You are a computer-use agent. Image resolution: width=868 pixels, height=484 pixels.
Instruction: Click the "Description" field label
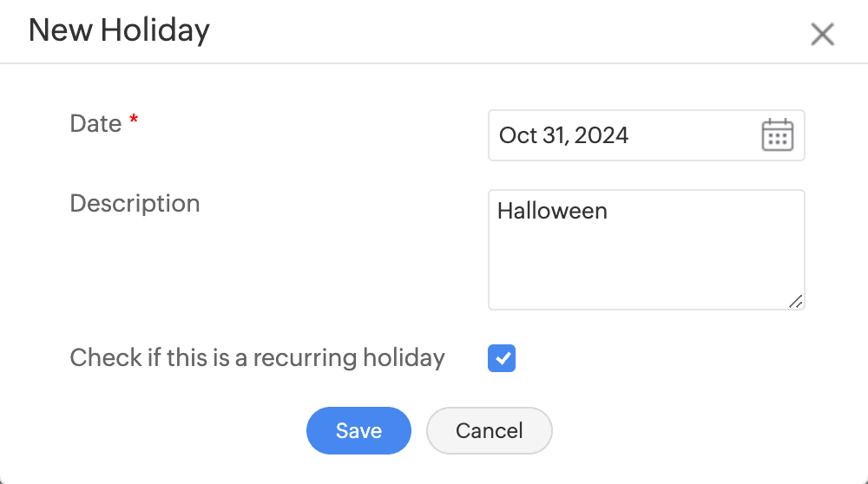click(135, 204)
